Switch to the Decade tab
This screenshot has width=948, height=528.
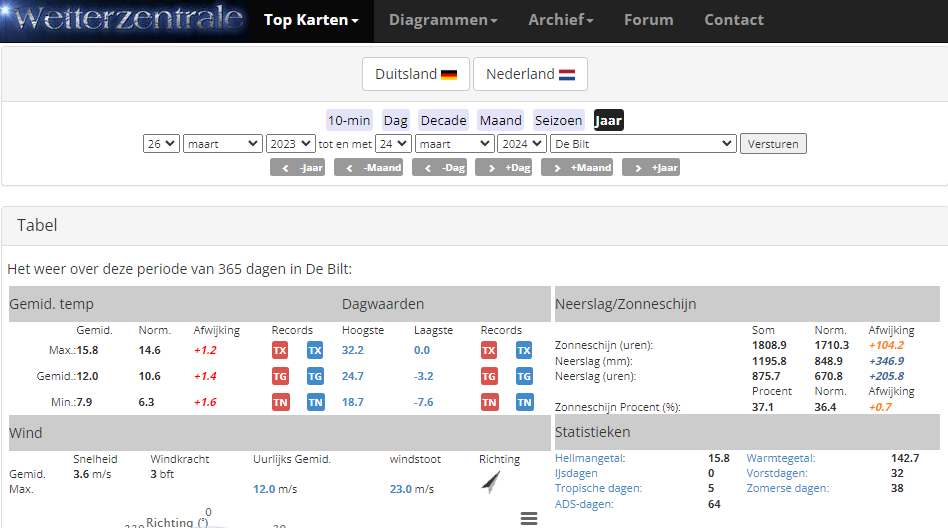(443, 120)
